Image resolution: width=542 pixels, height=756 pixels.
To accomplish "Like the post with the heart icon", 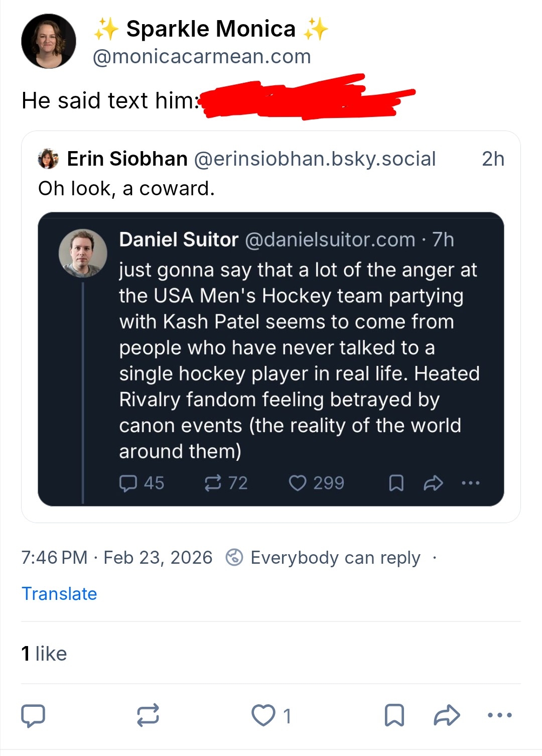I will (263, 715).
